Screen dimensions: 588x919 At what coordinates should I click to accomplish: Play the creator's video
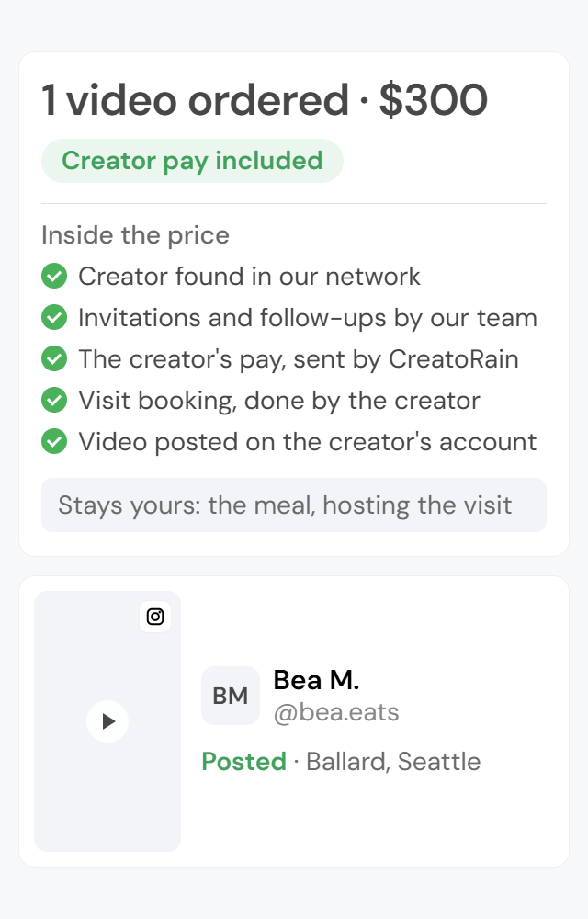(x=107, y=721)
